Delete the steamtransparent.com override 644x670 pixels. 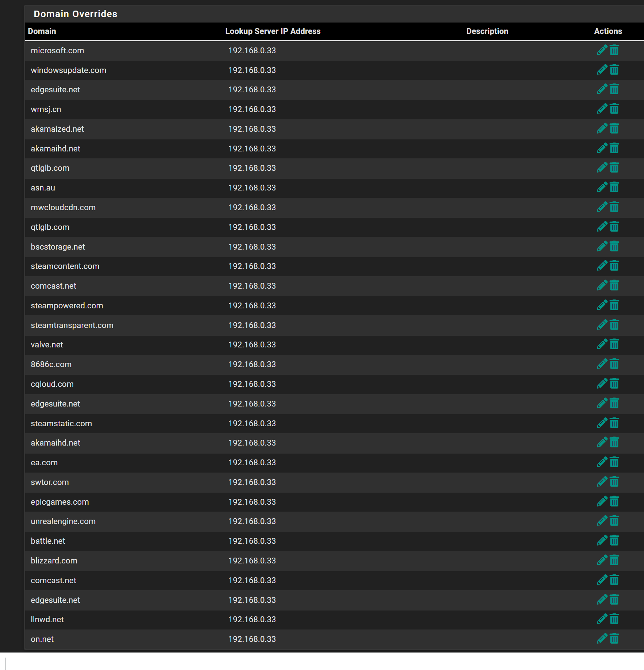(x=614, y=325)
